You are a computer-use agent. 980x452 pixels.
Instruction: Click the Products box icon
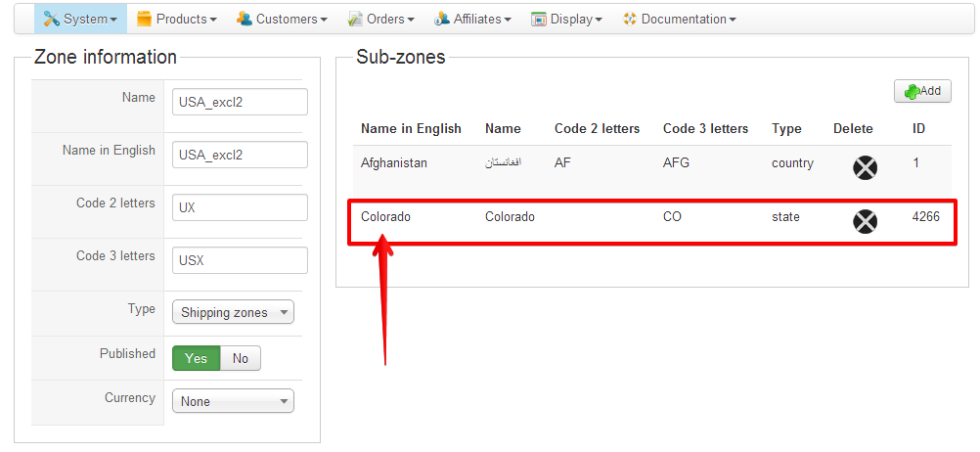[144, 19]
